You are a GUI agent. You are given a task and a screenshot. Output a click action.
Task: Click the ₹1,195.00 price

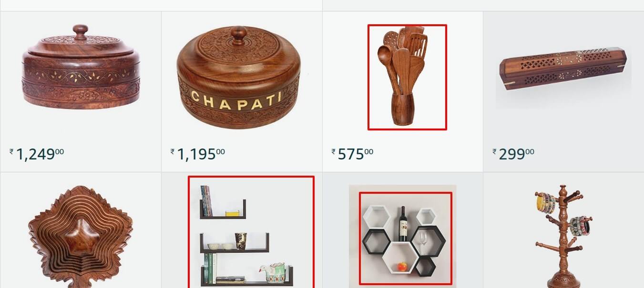click(x=198, y=154)
